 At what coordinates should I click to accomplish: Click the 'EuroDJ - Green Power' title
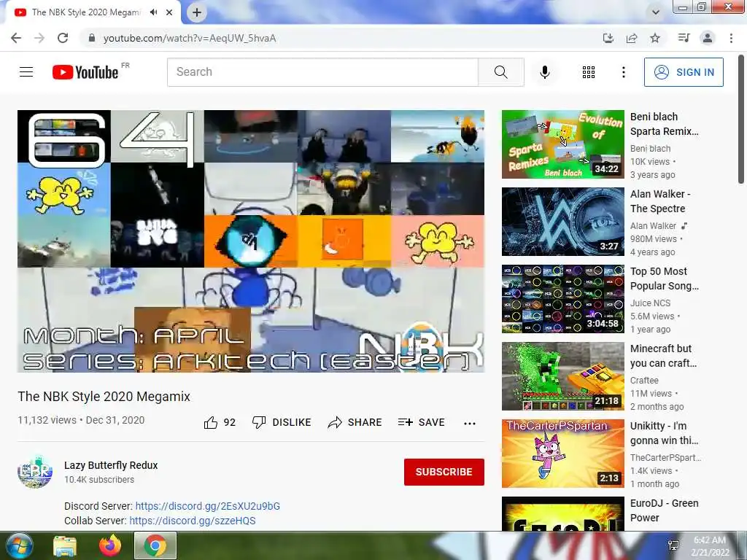(664, 510)
